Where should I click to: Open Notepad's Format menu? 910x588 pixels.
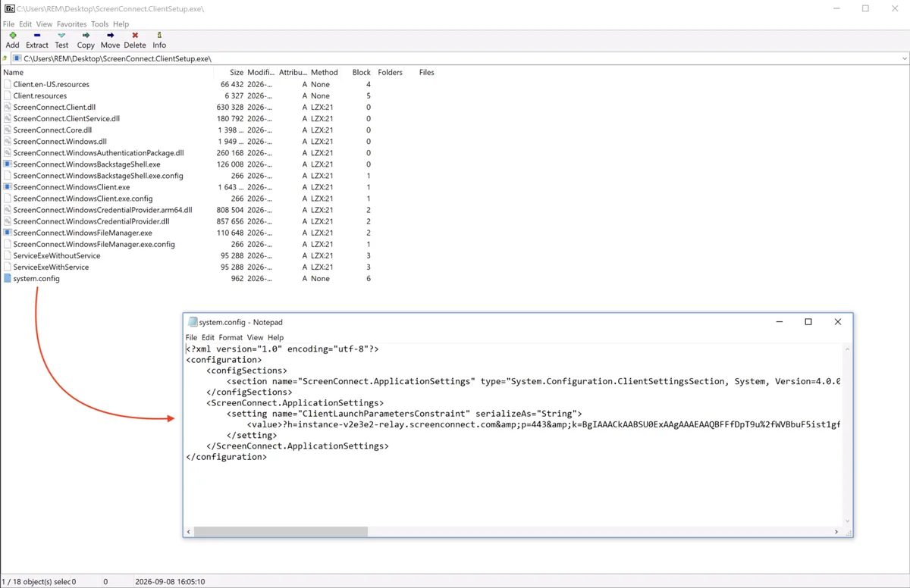click(x=231, y=337)
